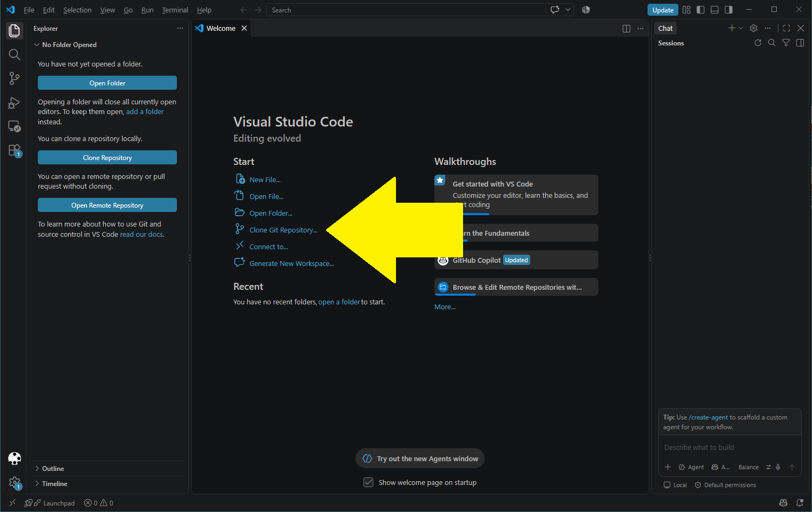Click the Customize Layout icon
Screen dimensions: 812x512
click(x=686, y=10)
